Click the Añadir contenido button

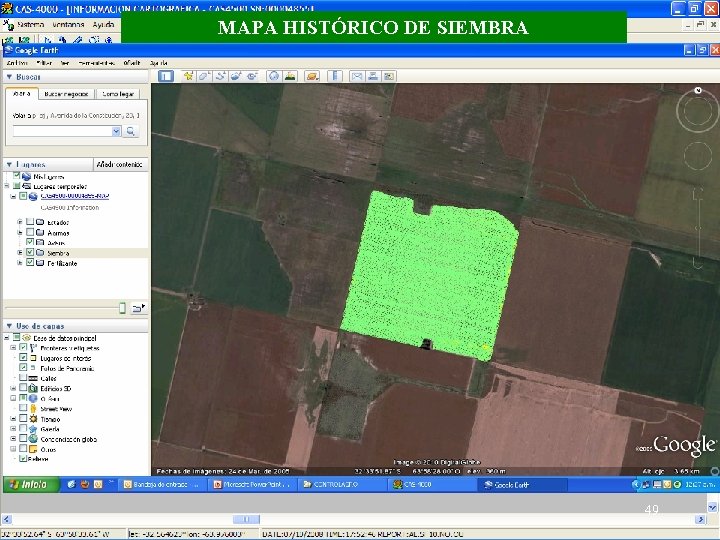120,164
